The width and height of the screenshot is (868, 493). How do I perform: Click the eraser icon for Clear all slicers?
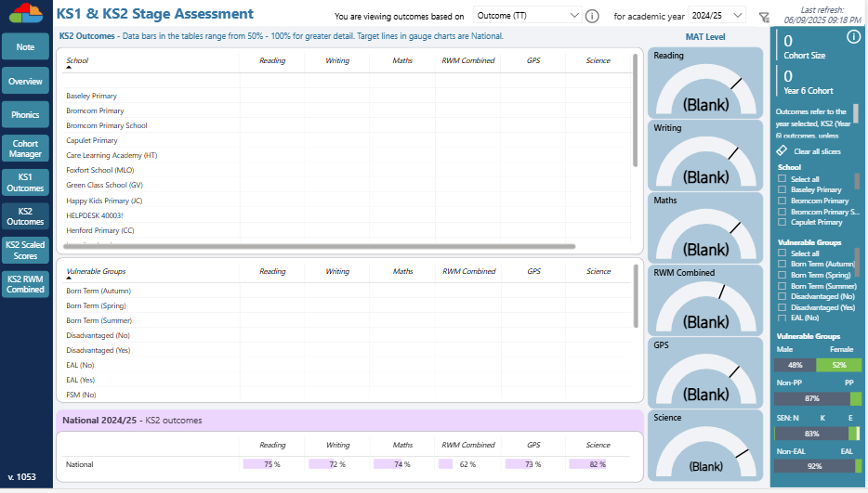coord(782,150)
